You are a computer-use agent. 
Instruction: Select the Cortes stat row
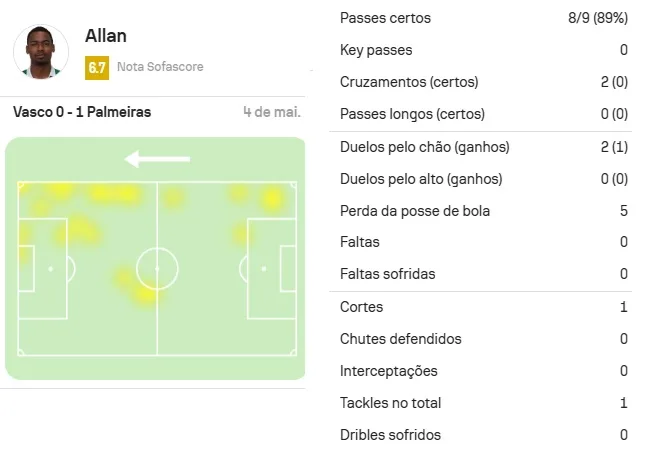[483, 307]
